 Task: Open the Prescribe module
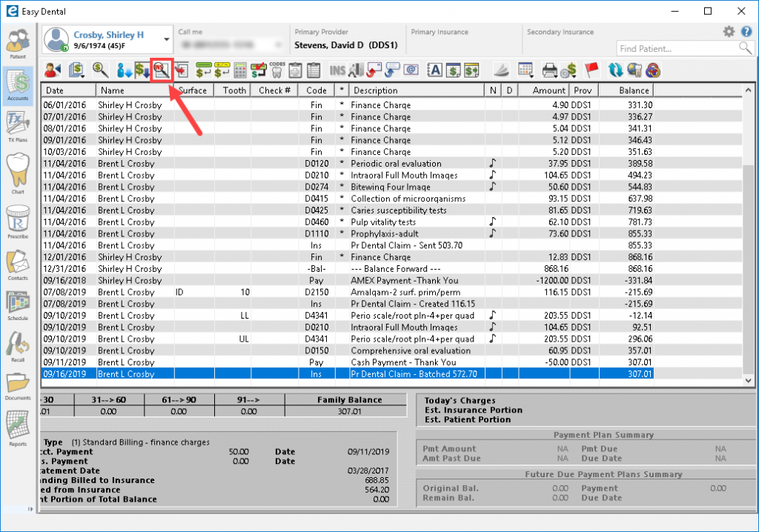[x=18, y=222]
